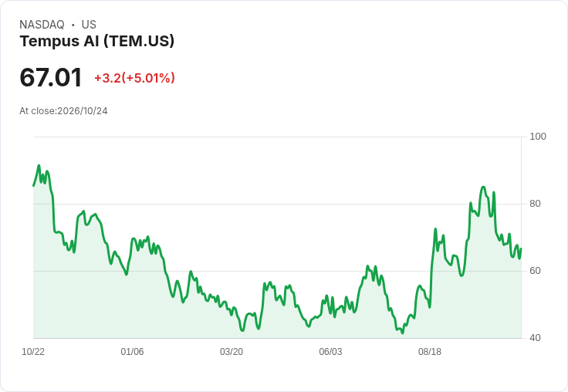This screenshot has width=568, height=392.
Task: Click the chart's lowest trough before 08/18
Action: pyautogui.click(x=402, y=333)
